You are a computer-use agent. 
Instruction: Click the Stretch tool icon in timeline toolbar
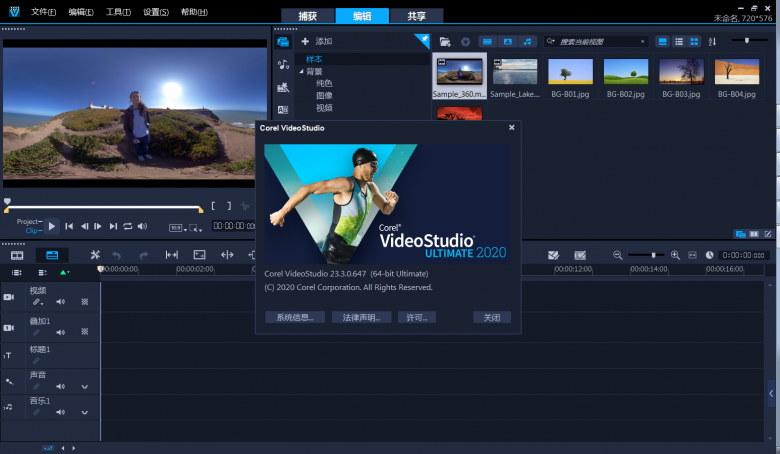tap(199, 255)
